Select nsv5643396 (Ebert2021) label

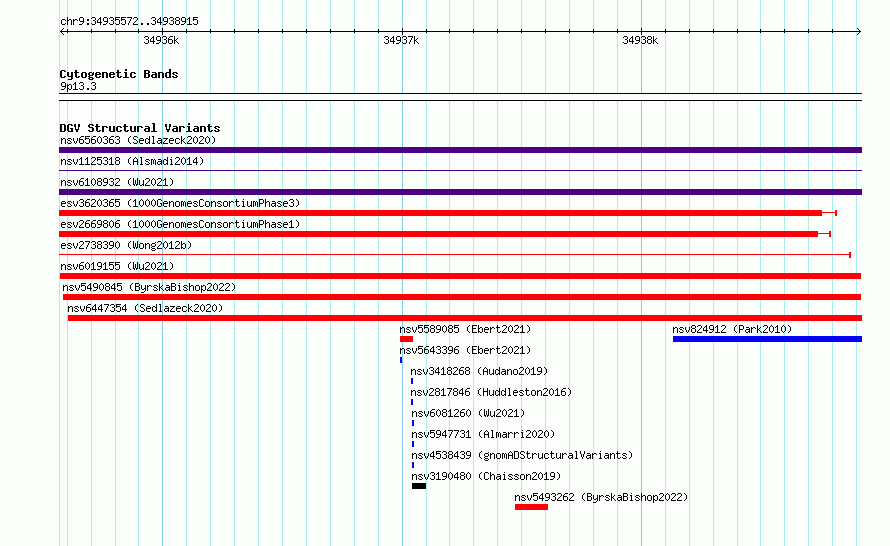coord(465,350)
